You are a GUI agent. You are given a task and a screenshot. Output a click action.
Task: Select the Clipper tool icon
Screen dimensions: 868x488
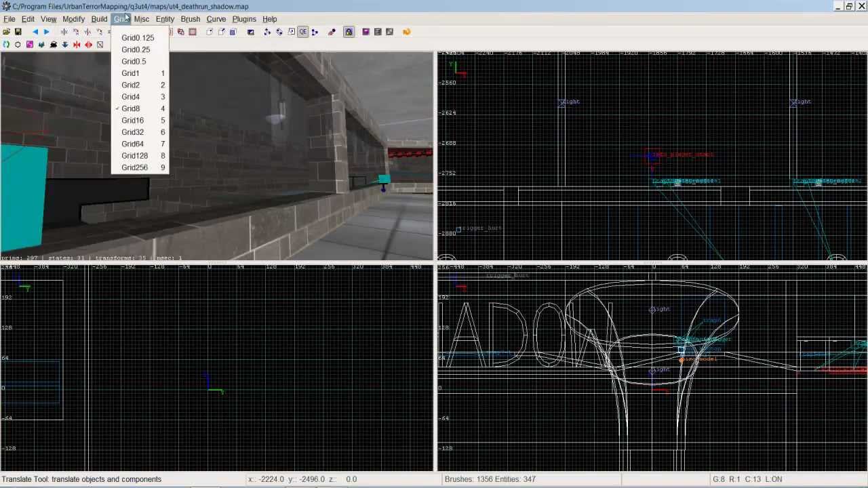tap(315, 32)
